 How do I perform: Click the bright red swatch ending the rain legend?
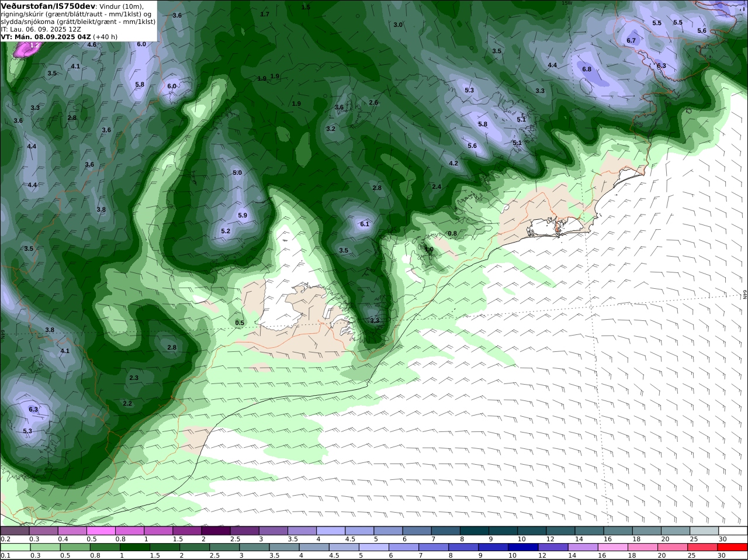(x=733, y=547)
